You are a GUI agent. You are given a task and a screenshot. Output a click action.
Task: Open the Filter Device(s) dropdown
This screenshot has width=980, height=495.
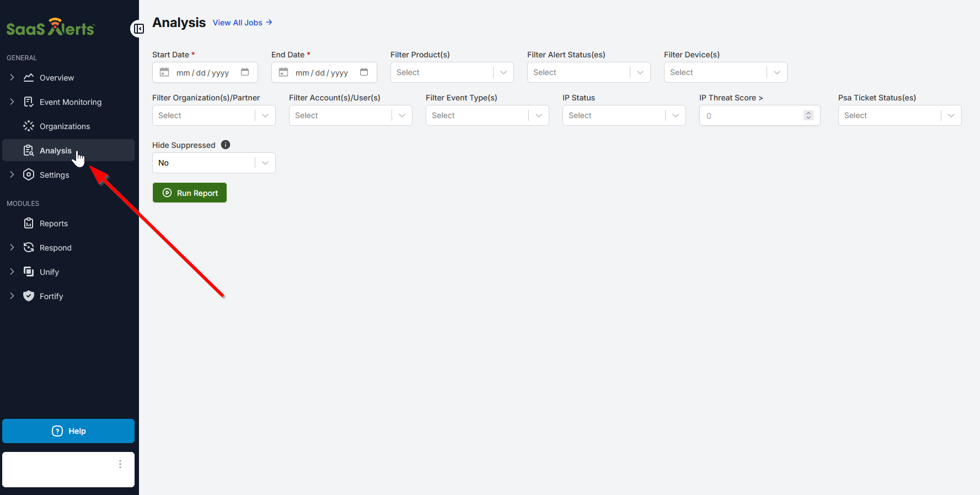coord(726,72)
